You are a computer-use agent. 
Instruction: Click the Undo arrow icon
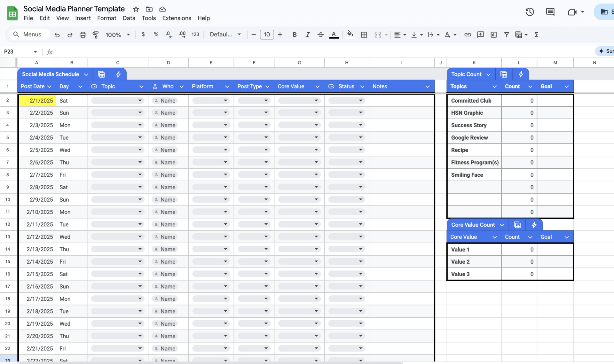[57, 35]
